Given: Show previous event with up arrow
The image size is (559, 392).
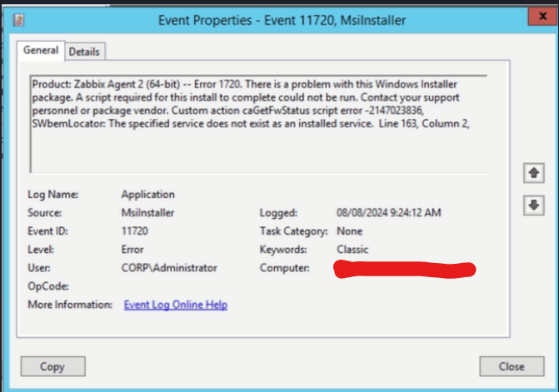Looking at the screenshot, I should 534,173.
